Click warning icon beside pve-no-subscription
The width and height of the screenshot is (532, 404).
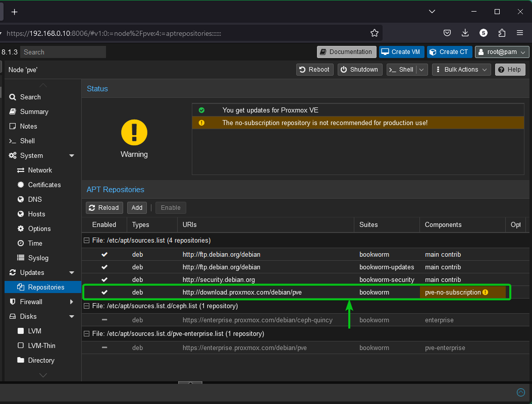click(485, 292)
